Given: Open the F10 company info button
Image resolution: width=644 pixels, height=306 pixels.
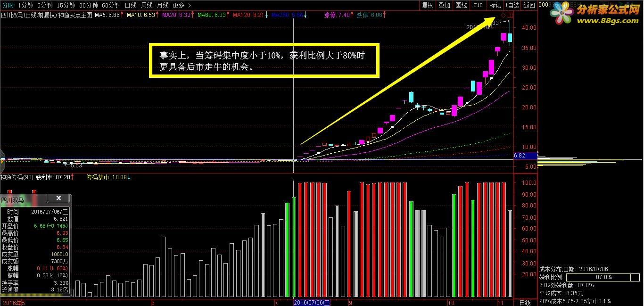Looking at the screenshot, I should [478, 5].
